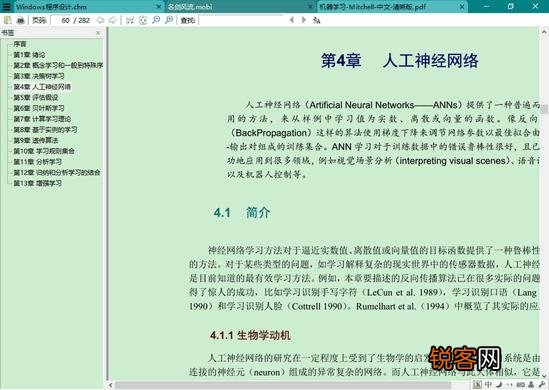Open bookmark 第6章 贝叶斯学习
The image size is (549, 390).
click(x=39, y=108)
